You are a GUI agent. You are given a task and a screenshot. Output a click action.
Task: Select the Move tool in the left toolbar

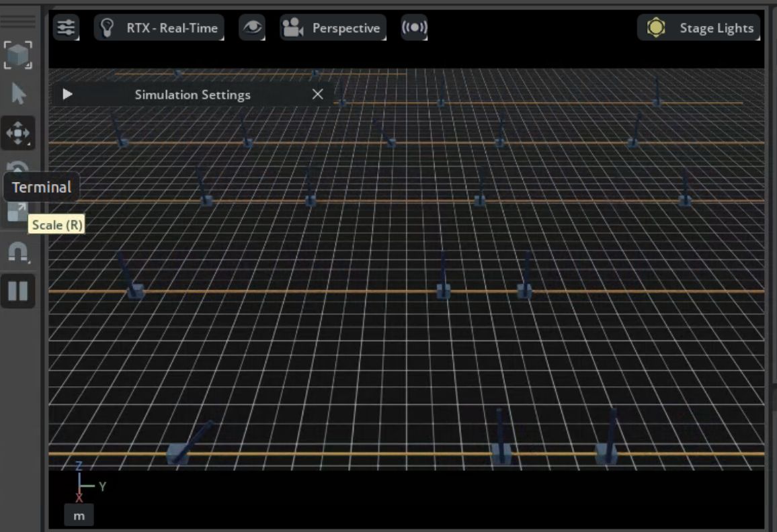(18, 133)
